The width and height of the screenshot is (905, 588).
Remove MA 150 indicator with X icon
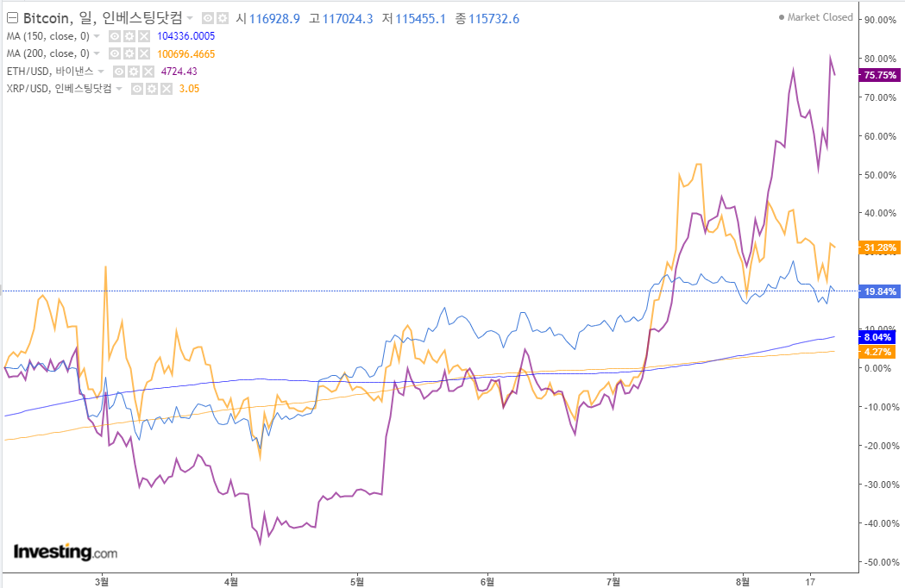[144, 36]
